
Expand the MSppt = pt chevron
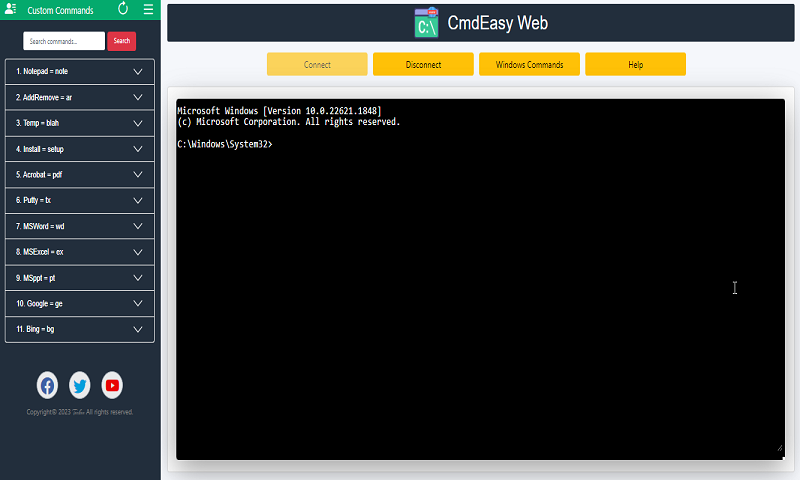coord(138,278)
